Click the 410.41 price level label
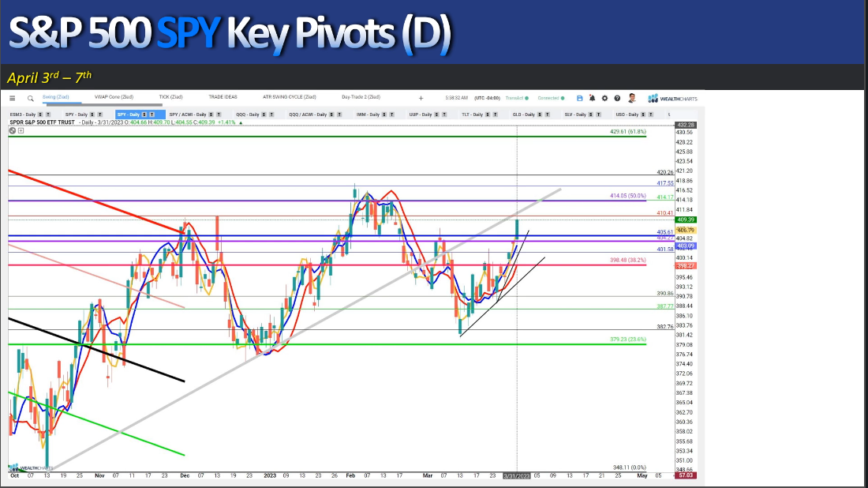 tap(665, 212)
